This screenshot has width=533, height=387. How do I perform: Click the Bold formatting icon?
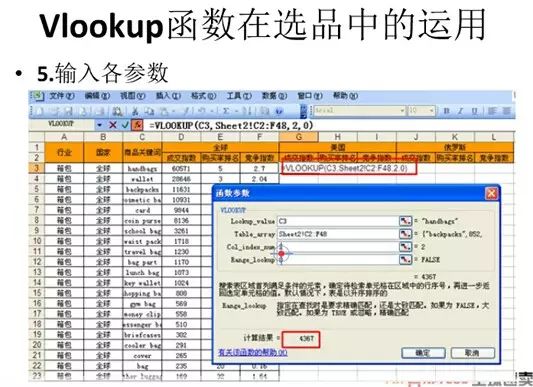(447, 111)
